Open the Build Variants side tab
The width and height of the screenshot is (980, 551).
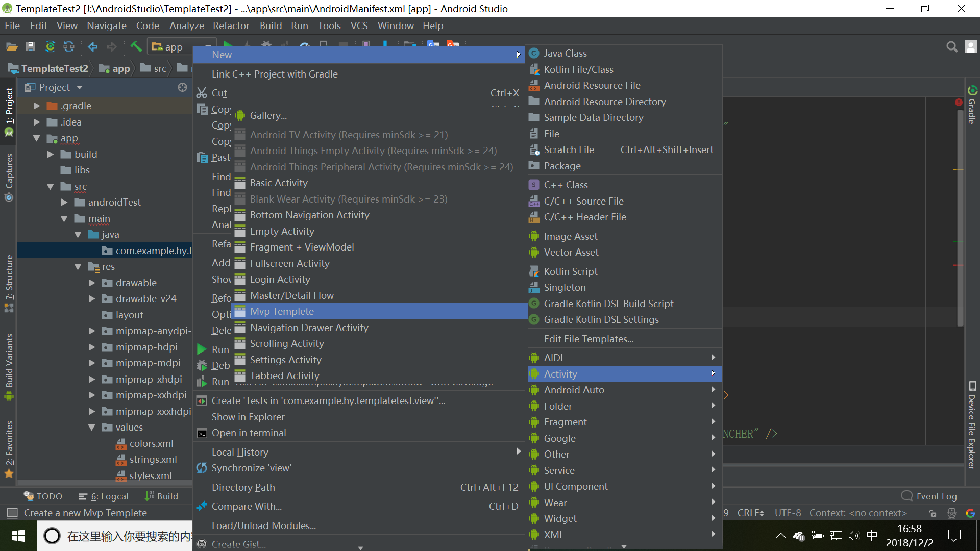[x=9, y=367]
